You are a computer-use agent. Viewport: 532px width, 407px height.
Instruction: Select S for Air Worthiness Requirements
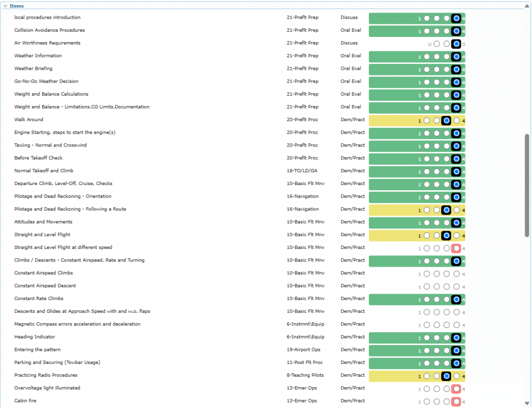pos(457,44)
